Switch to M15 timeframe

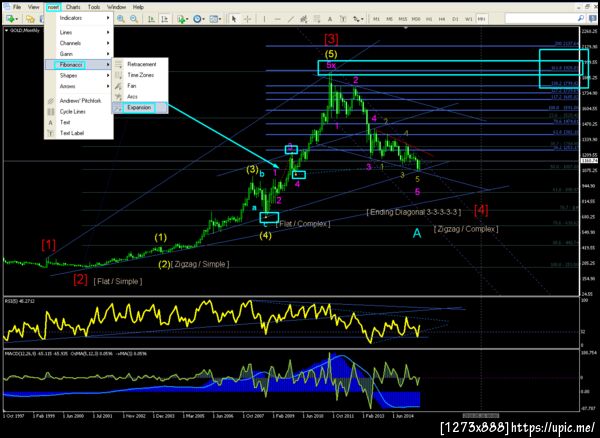[403, 19]
